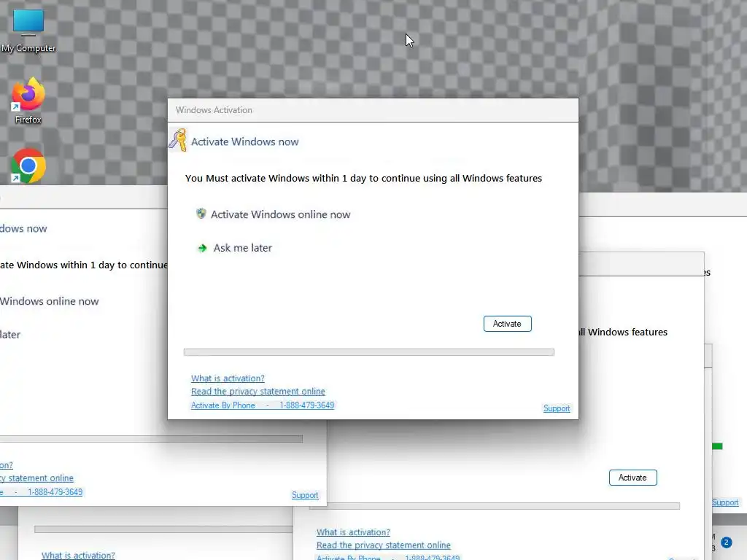
Task: Click the Windows Activation title bar text
Action: coord(214,110)
